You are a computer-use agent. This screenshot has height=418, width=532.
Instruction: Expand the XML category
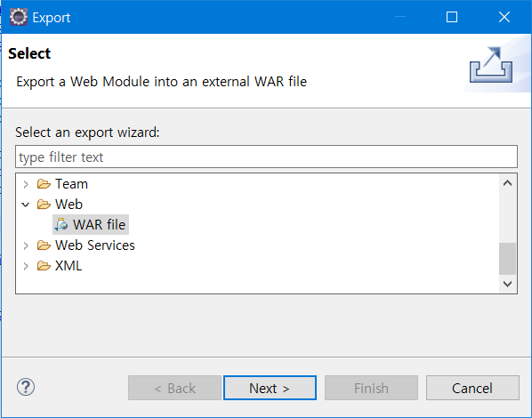26,266
